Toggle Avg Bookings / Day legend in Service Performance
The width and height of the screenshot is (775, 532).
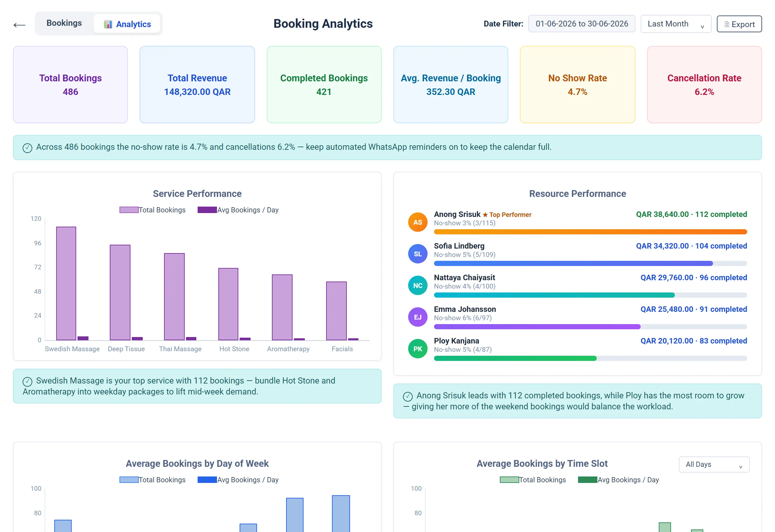coord(238,210)
